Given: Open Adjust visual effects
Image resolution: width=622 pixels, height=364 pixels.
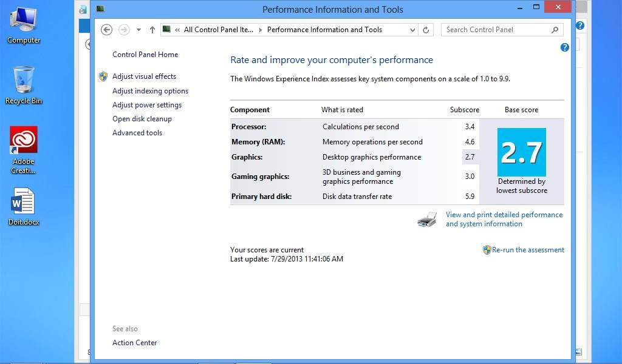Looking at the screenshot, I should pos(144,76).
